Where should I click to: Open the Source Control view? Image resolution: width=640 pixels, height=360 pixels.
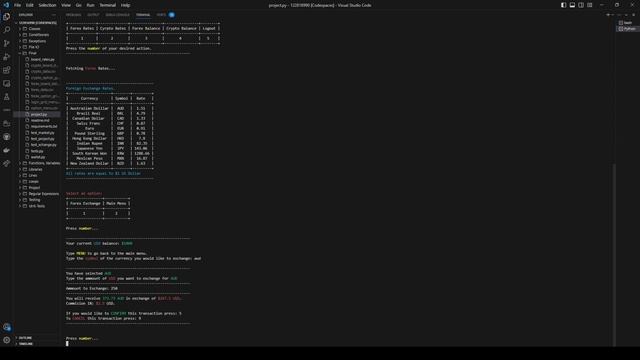point(7,43)
